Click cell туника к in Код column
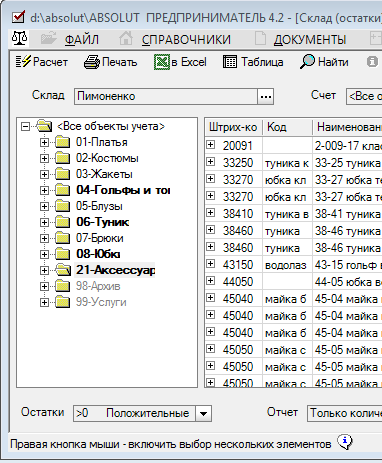Image resolution: width=382 pixels, height=463 pixels. [287, 163]
